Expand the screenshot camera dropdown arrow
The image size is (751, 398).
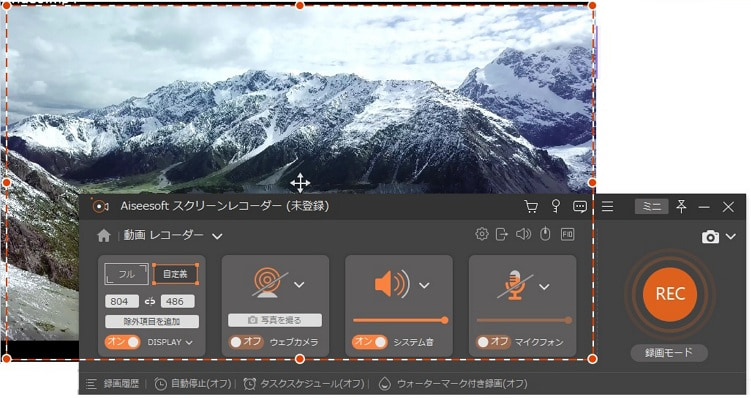pyautogui.click(x=731, y=237)
